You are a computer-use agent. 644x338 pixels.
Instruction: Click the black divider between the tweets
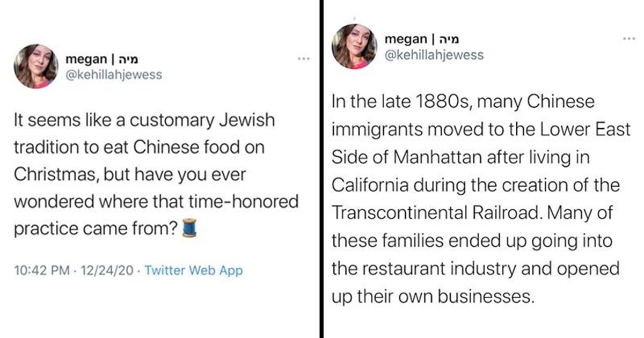tap(321, 169)
